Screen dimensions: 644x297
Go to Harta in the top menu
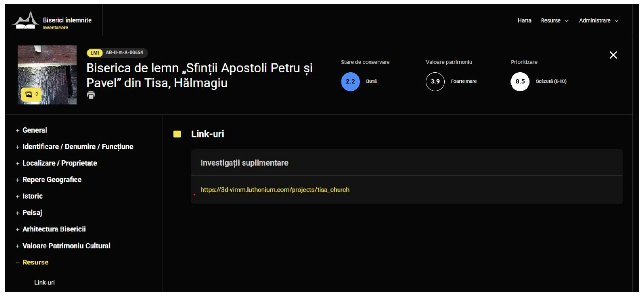coord(524,21)
